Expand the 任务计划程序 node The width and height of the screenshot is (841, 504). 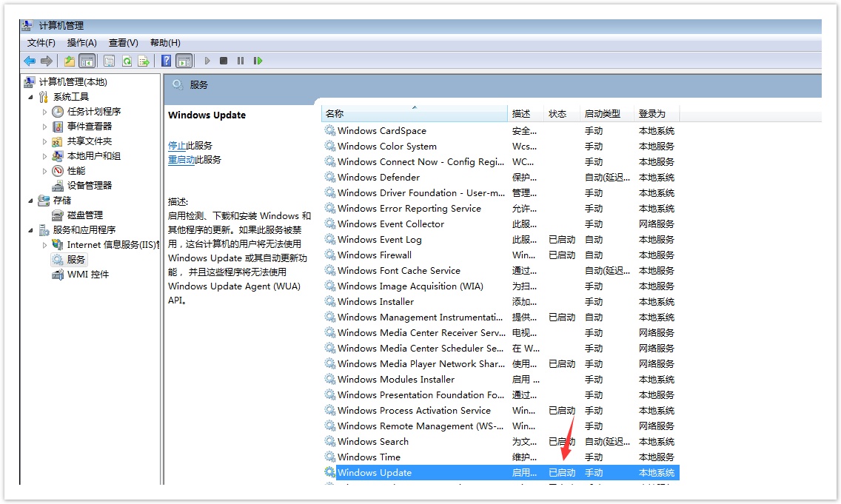coord(44,112)
